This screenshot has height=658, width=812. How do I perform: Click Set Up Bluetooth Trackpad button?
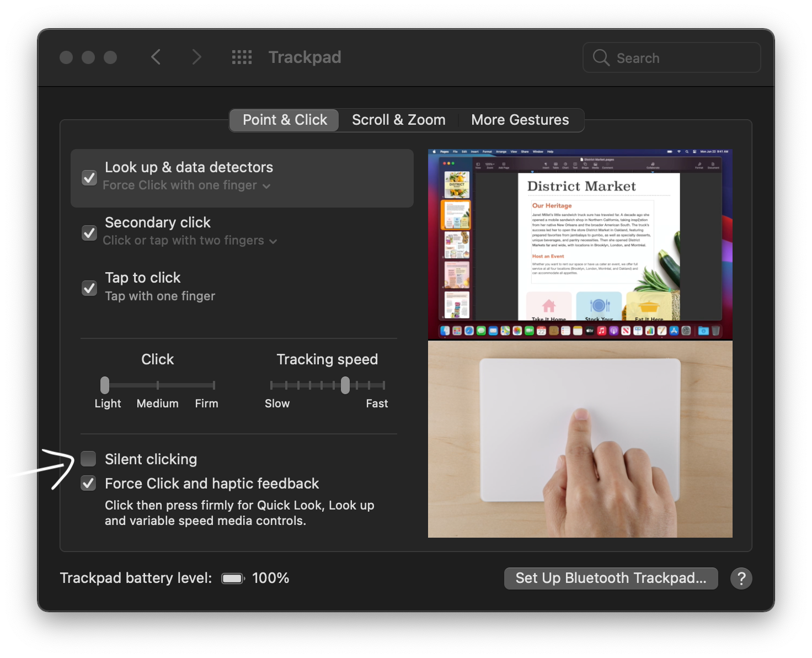click(611, 578)
